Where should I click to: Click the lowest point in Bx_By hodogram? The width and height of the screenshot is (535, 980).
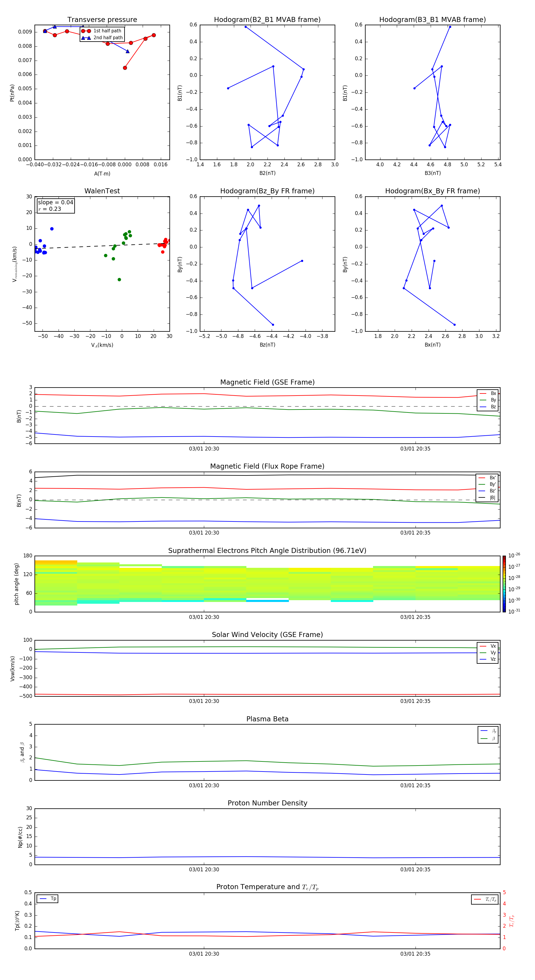454,325
